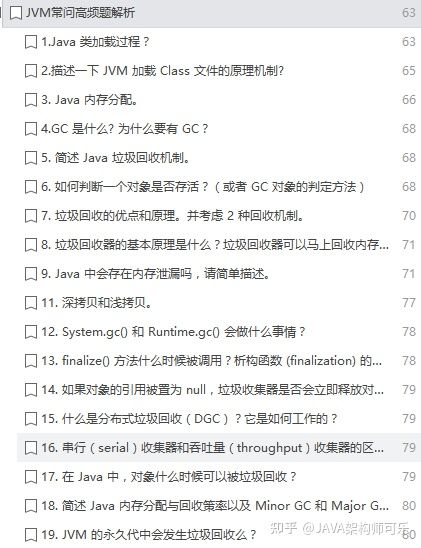This screenshot has width=421, height=548.
Task: Click bookmark icon beside 4.GC 是什么
Action: [31, 129]
